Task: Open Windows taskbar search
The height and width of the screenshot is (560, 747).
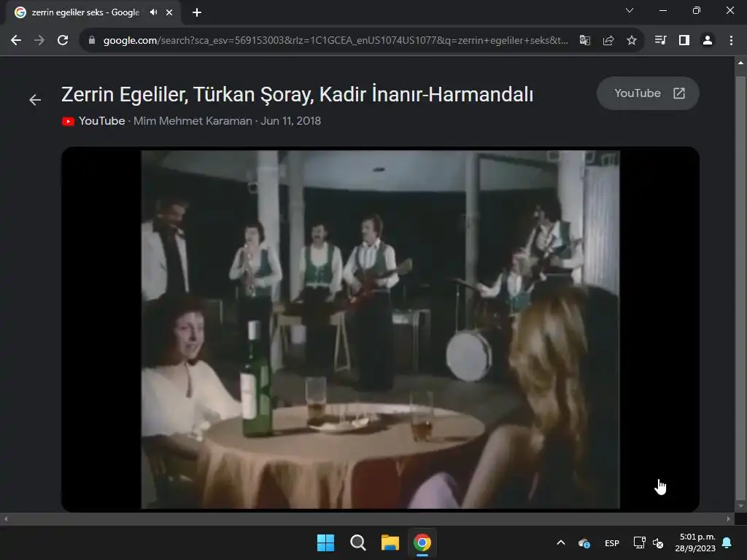Action: click(357, 542)
